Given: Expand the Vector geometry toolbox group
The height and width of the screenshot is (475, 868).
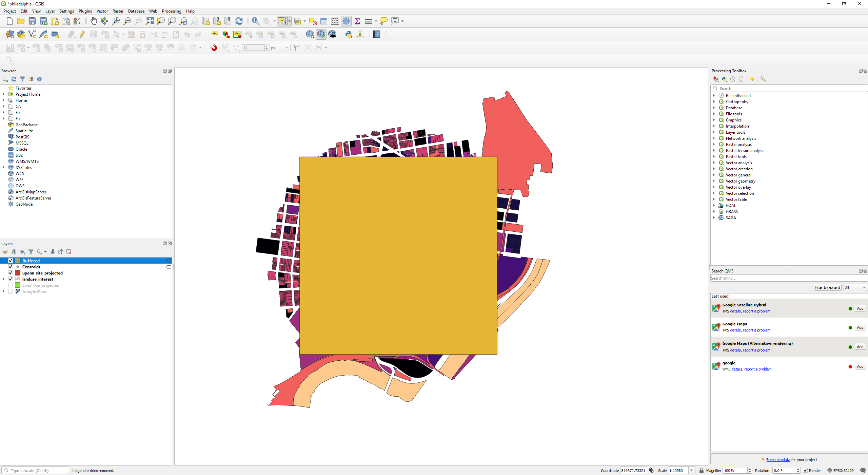Looking at the screenshot, I should click(714, 181).
